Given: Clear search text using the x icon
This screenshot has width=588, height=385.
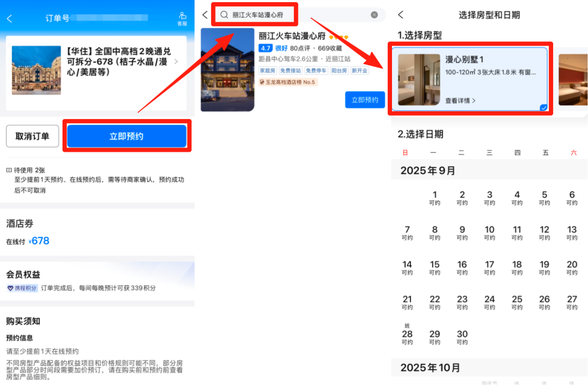Looking at the screenshot, I should [374, 15].
